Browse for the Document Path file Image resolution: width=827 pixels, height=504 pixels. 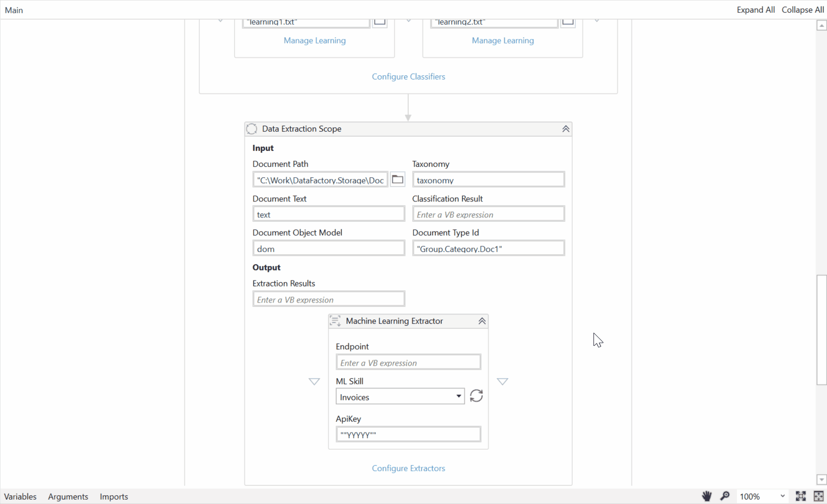click(x=397, y=179)
